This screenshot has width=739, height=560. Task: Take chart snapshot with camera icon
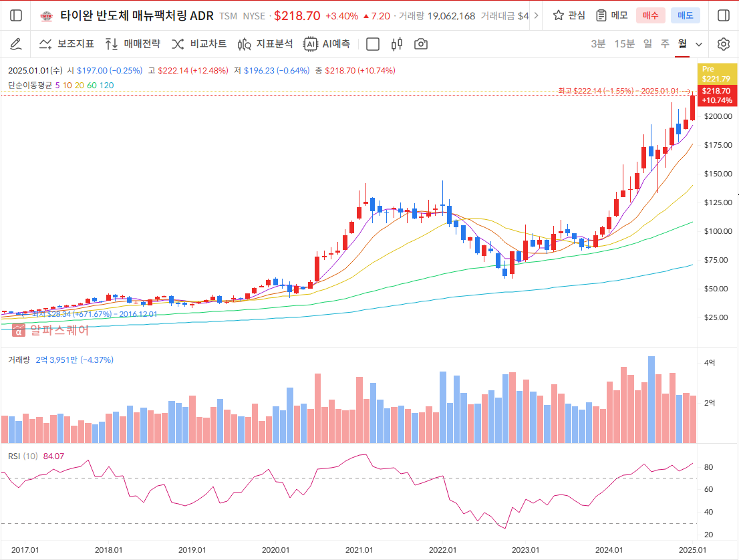[x=421, y=44]
